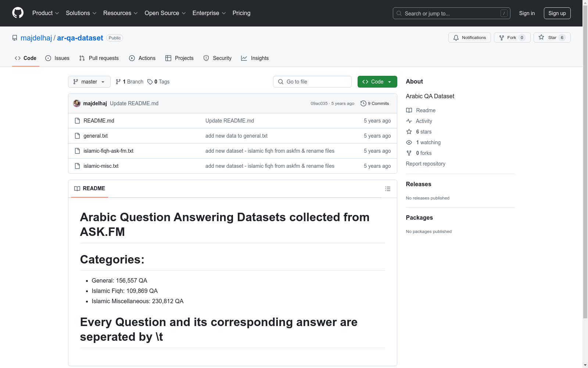The width and height of the screenshot is (588, 368).
Task: Go to Pricing page
Action: point(241,13)
